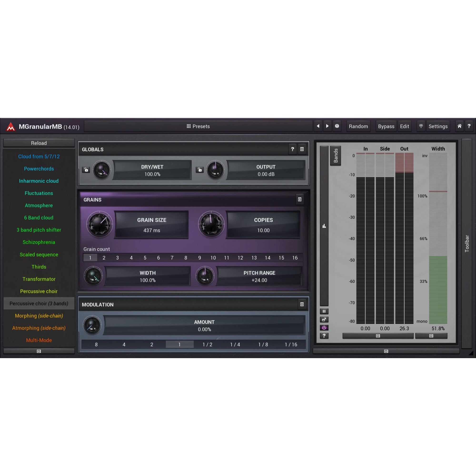Select the Multi-Mode preset

[x=39, y=340]
